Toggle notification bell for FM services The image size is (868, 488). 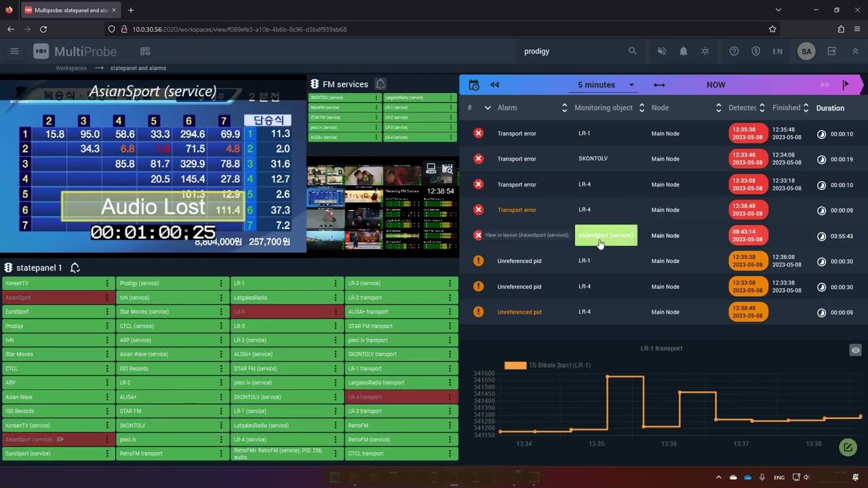(x=380, y=84)
